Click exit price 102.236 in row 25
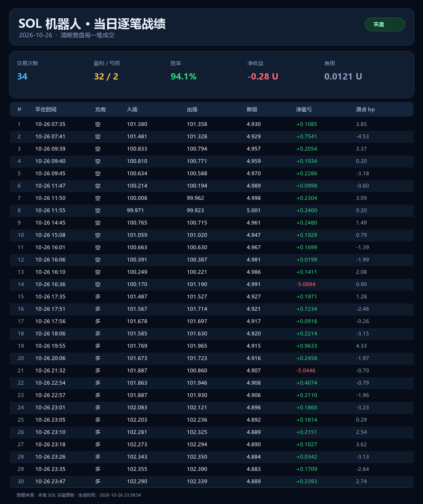 [x=197, y=420]
